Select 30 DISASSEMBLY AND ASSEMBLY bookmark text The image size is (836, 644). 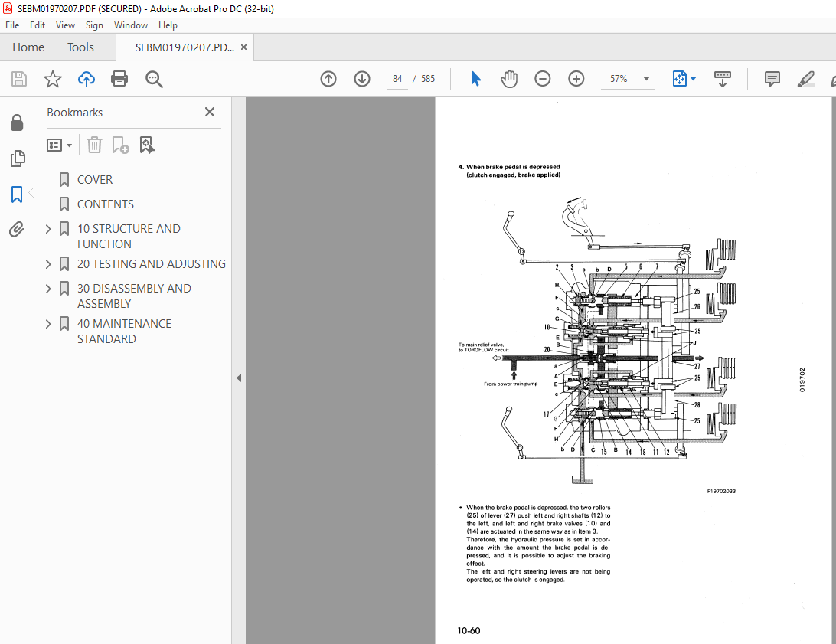[135, 296]
